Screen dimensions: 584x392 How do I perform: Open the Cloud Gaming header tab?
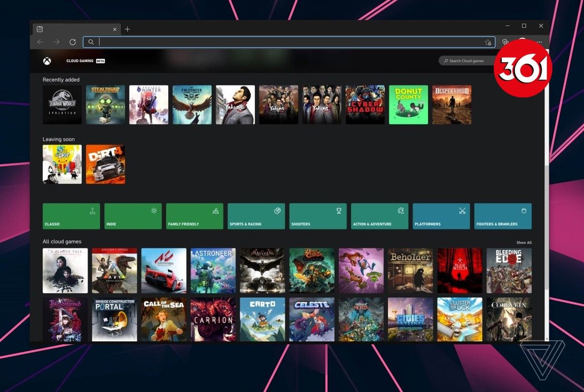pyautogui.click(x=80, y=61)
